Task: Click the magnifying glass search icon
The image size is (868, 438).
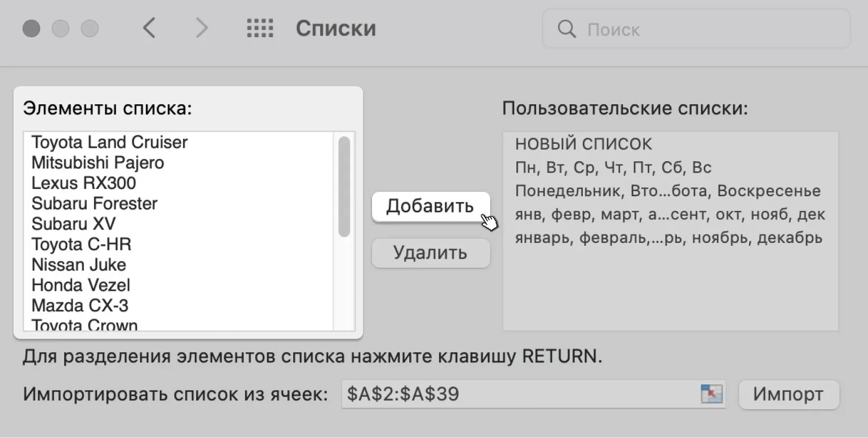Action: pos(566,29)
